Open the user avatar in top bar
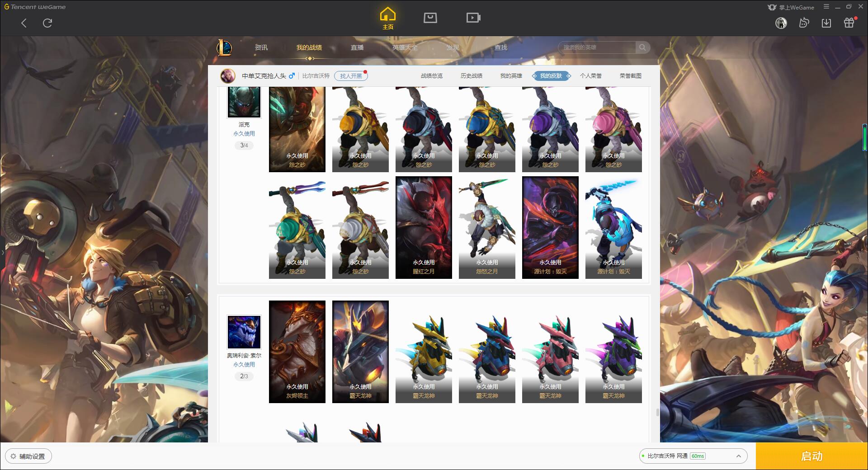The width and height of the screenshot is (868, 470). click(781, 23)
